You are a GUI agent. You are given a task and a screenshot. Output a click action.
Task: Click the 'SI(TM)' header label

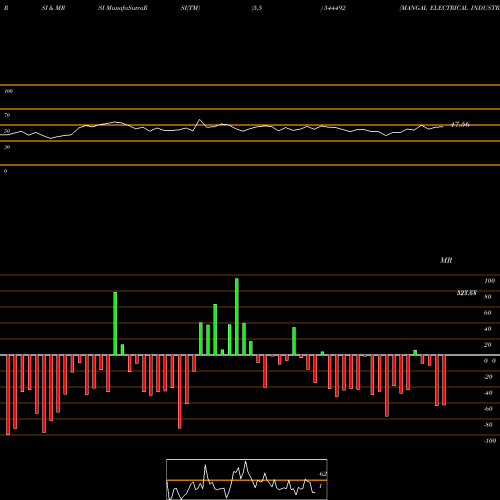[x=190, y=8]
